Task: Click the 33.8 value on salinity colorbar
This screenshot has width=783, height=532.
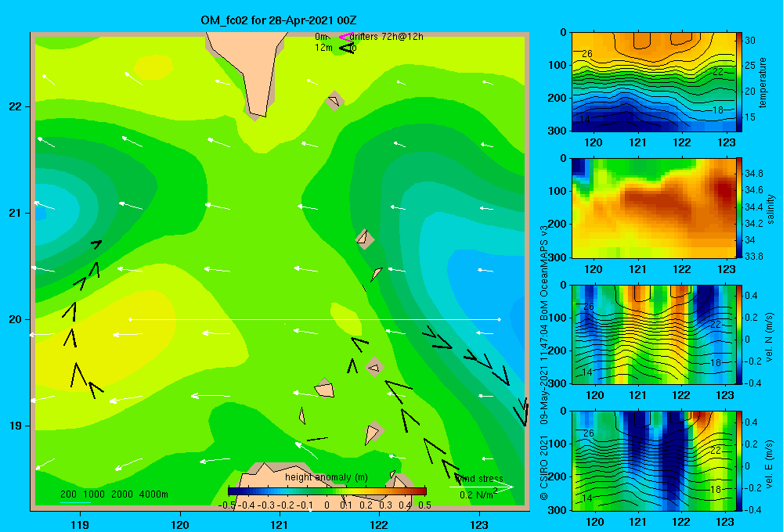Action: pos(753,256)
